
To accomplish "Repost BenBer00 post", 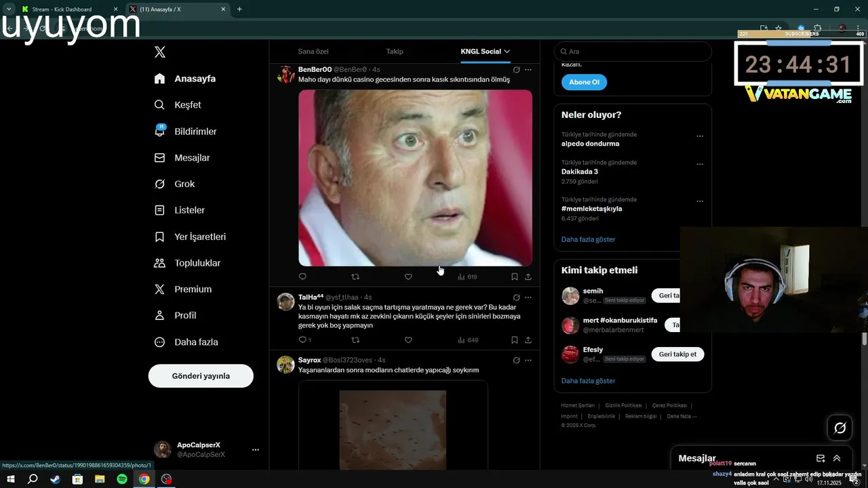I will click(x=355, y=277).
